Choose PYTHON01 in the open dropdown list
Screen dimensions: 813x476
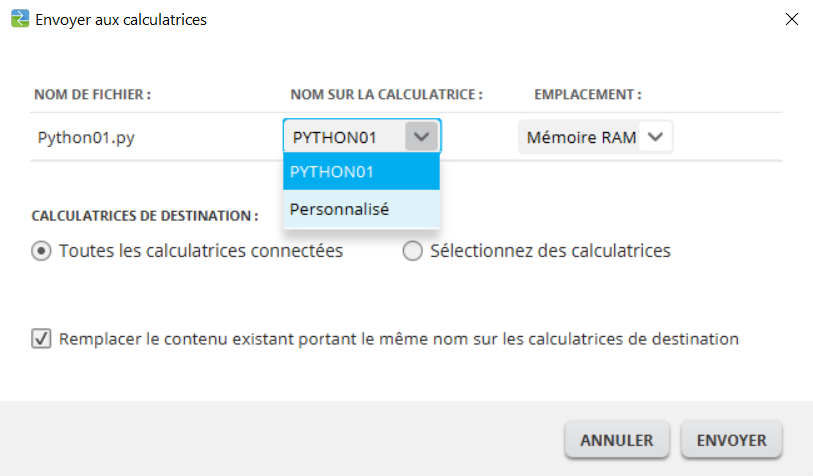[361, 171]
